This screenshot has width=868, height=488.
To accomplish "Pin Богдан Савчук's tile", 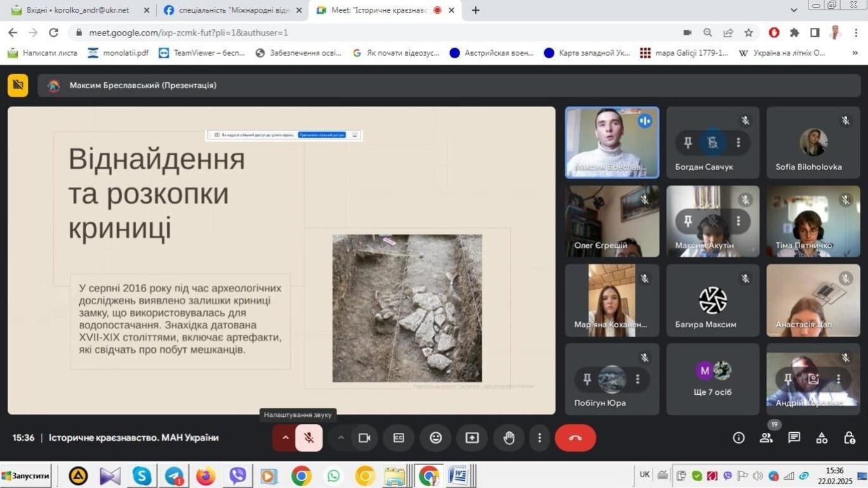I will coord(687,143).
